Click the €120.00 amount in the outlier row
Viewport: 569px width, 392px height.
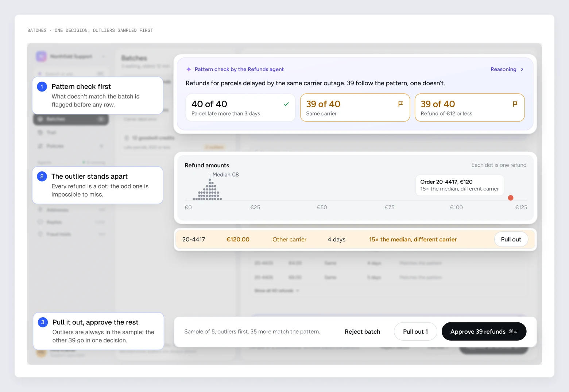click(238, 240)
